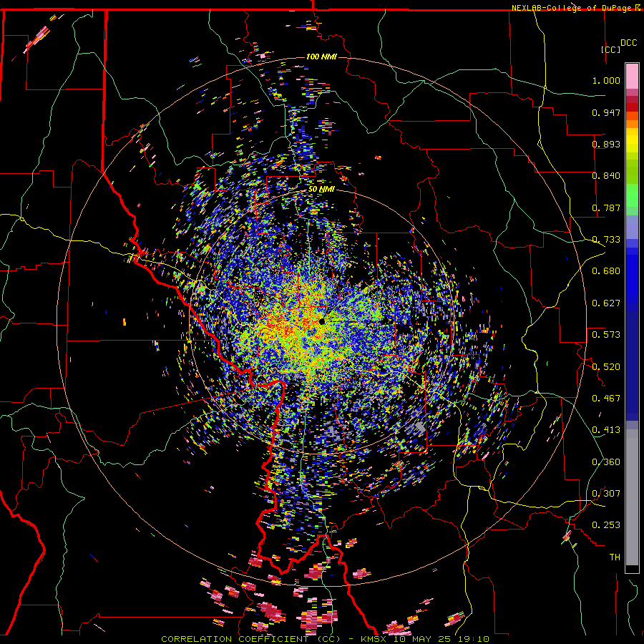Pick the light pink segment of the color bar
Image resolution: width=644 pixels, height=644 pixels.
(x=632, y=76)
